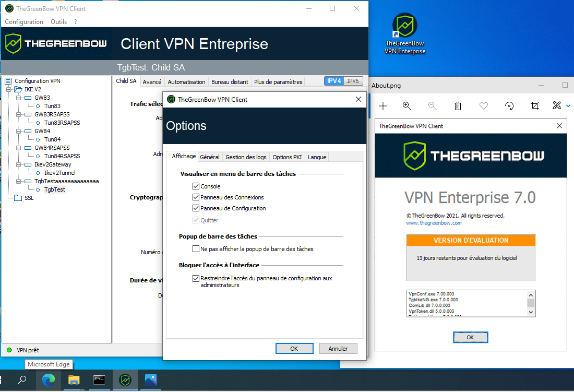Open the edit and create tool in photo viewer
574x392 pixels.
(x=557, y=106)
